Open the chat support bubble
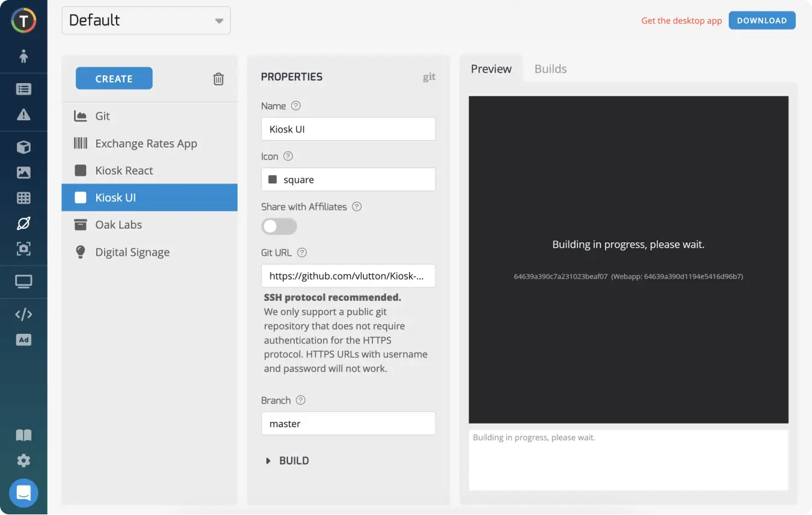 [x=23, y=493]
